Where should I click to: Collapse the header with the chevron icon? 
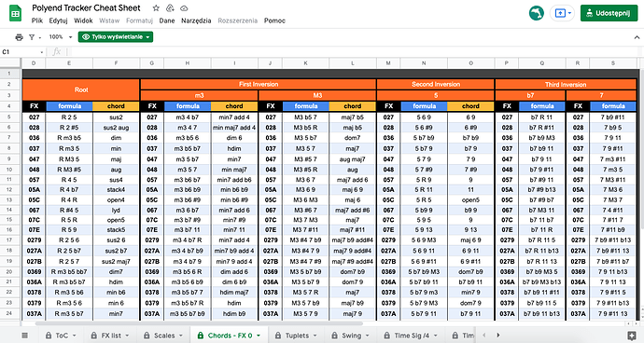(637, 37)
